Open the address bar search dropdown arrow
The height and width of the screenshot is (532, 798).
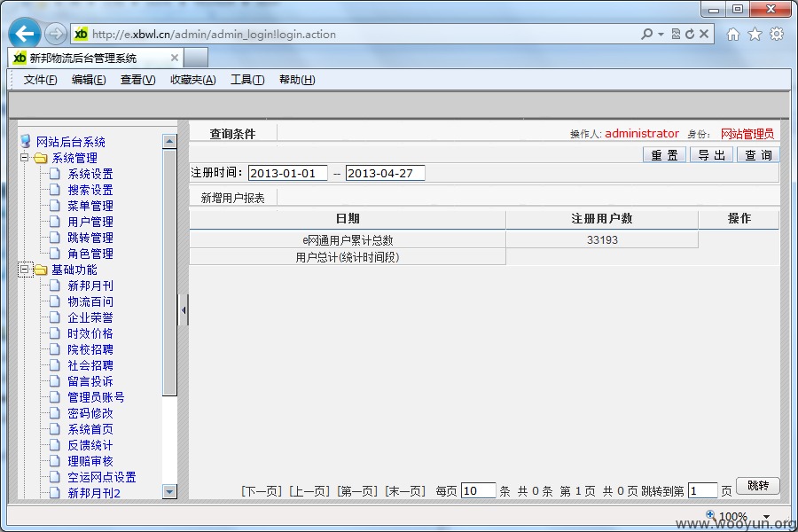(x=661, y=34)
